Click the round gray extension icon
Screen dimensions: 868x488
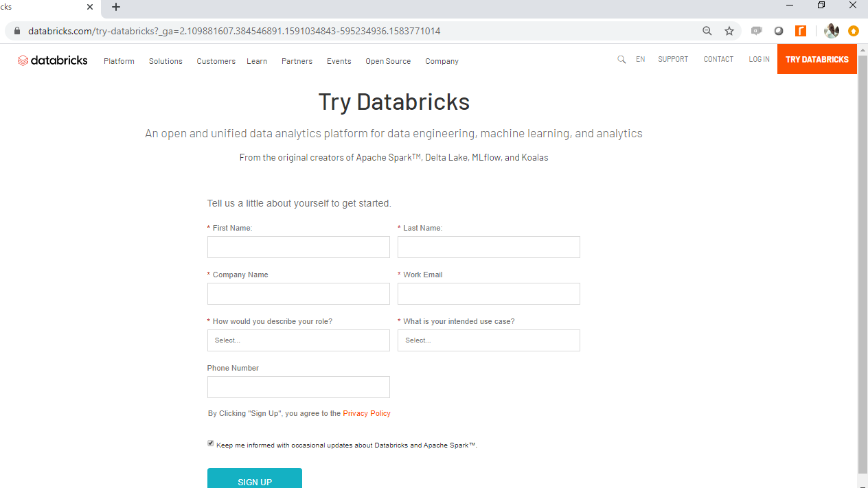point(779,31)
